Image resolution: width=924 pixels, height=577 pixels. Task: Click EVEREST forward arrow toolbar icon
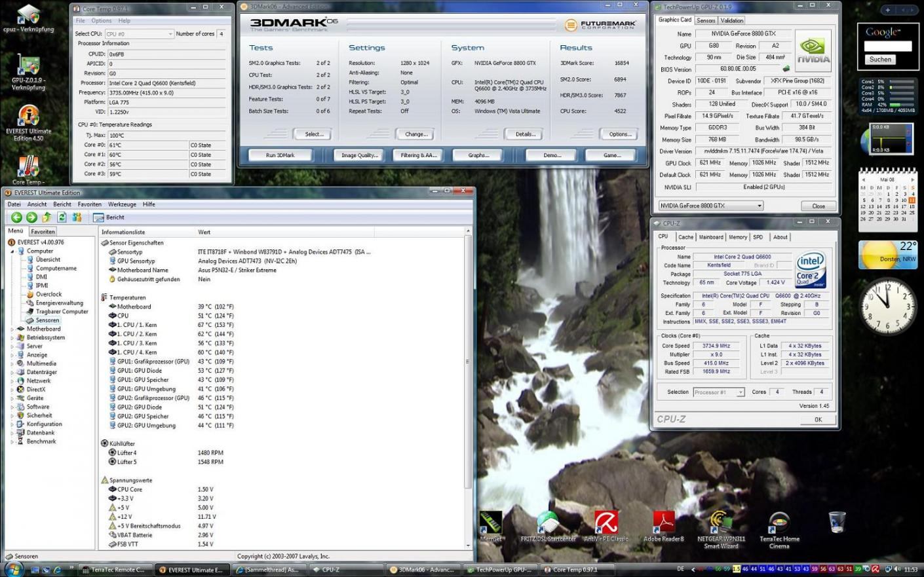point(31,217)
